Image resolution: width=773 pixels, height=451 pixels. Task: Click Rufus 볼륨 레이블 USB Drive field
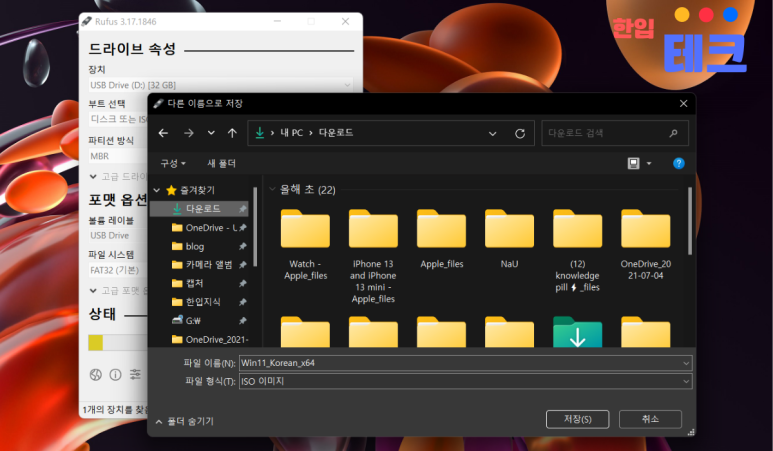pyautogui.click(x=118, y=236)
